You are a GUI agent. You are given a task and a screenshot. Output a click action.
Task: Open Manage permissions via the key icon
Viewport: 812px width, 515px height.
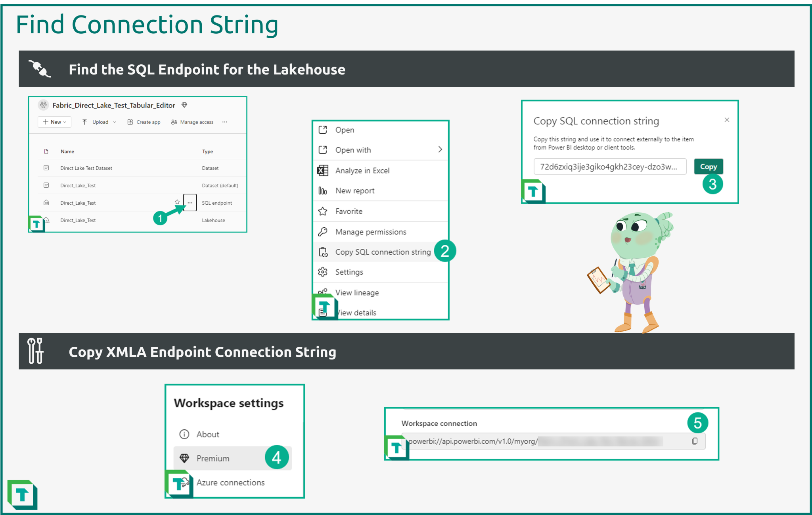tap(322, 231)
